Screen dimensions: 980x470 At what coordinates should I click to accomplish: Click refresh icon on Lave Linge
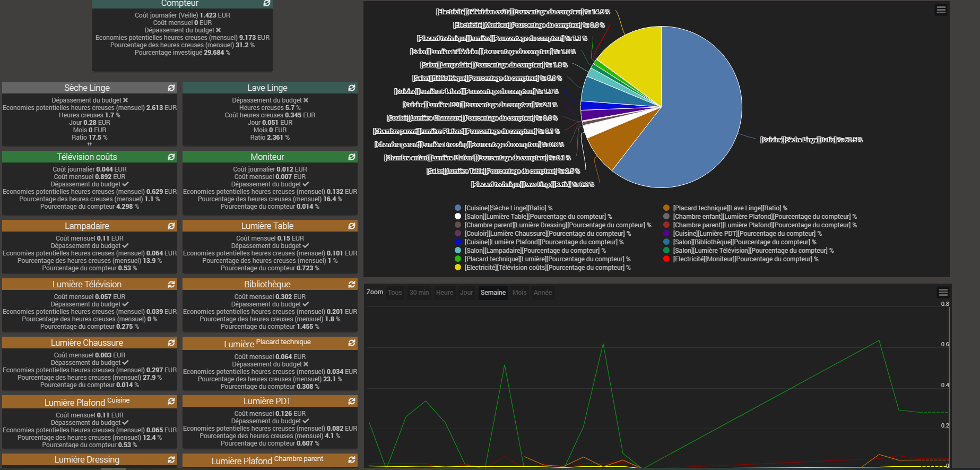click(352, 88)
